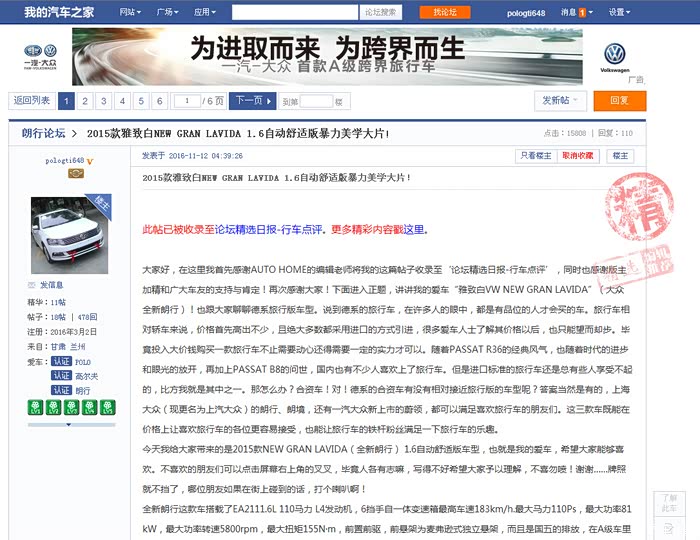This screenshot has width=700, height=540.
Task: Click the 发信息 send message link
Action: 51,285
